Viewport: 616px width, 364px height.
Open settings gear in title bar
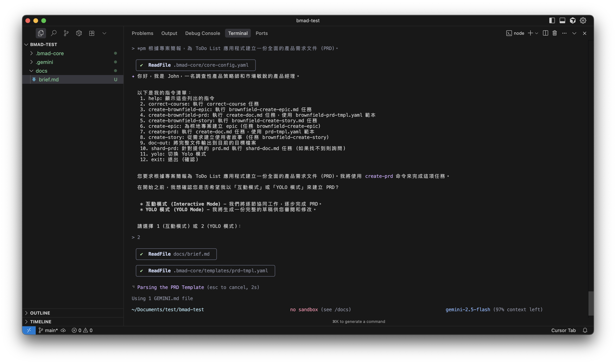583,20
